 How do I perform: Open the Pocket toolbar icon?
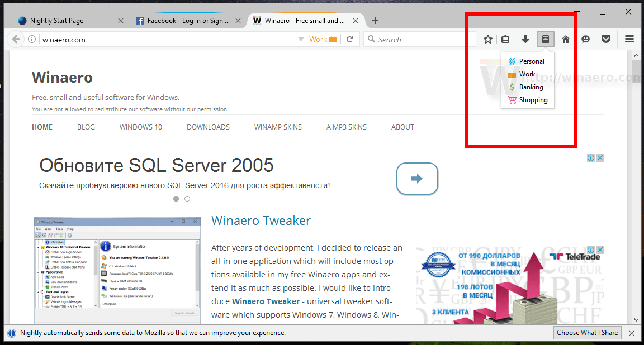tap(606, 39)
